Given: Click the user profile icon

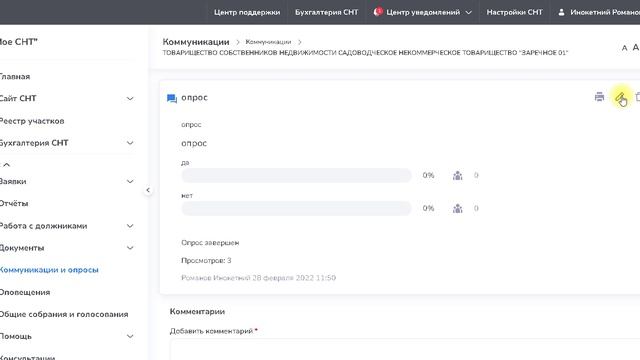Looking at the screenshot, I should [x=561, y=12].
